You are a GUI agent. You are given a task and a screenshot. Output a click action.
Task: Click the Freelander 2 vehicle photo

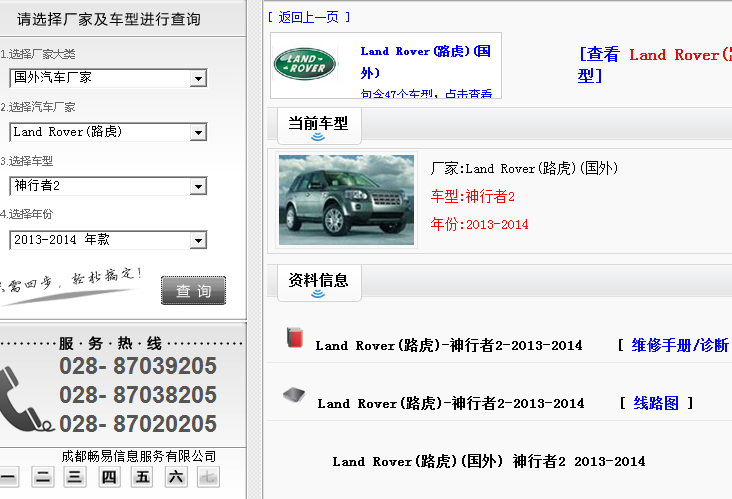click(346, 200)
